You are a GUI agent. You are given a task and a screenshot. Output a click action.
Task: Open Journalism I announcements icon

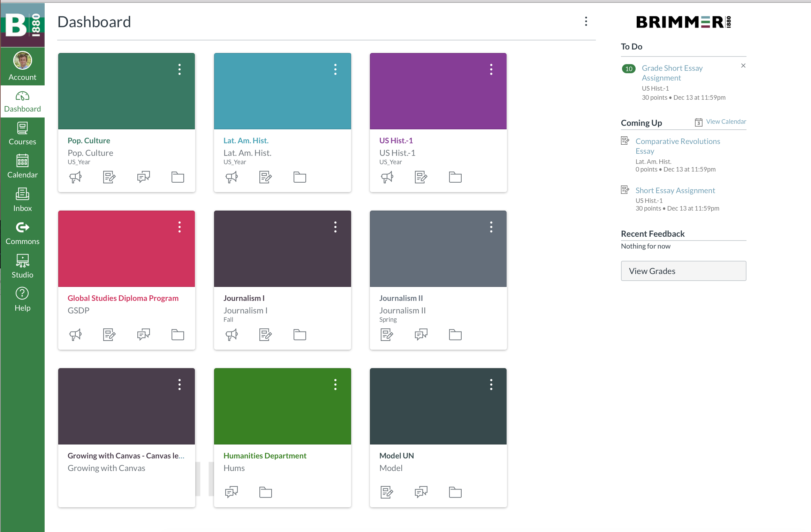232,335
